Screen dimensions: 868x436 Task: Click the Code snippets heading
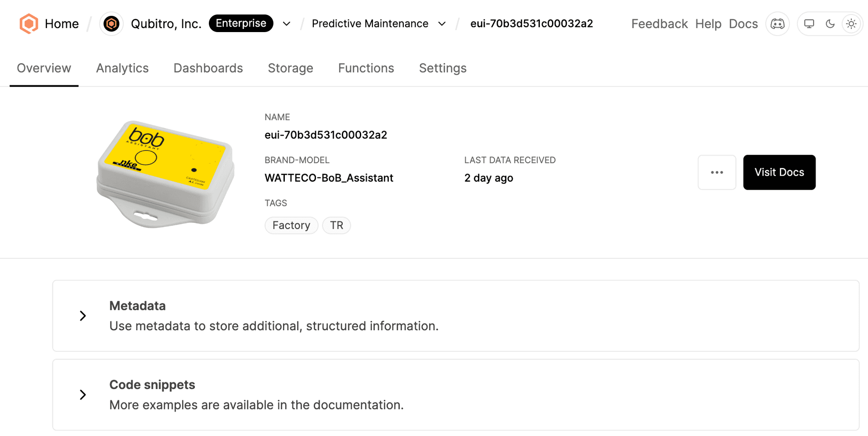click(x=152, y=385)
